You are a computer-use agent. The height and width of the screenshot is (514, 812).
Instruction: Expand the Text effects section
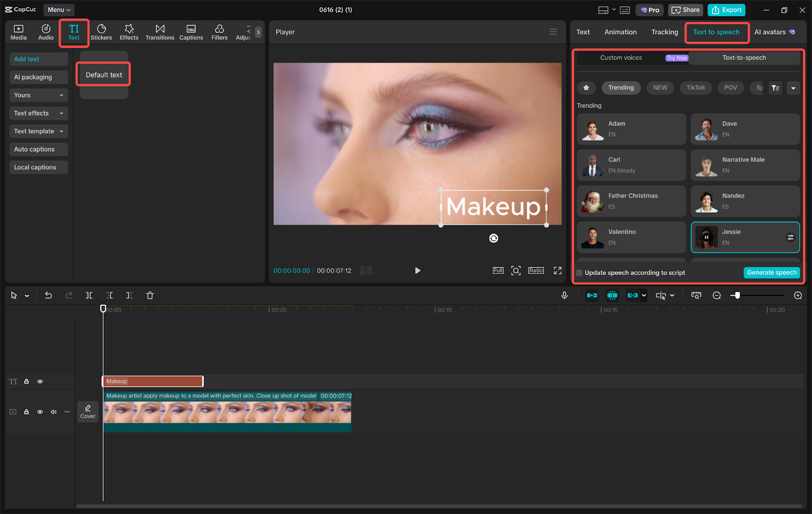coord(39,113)
